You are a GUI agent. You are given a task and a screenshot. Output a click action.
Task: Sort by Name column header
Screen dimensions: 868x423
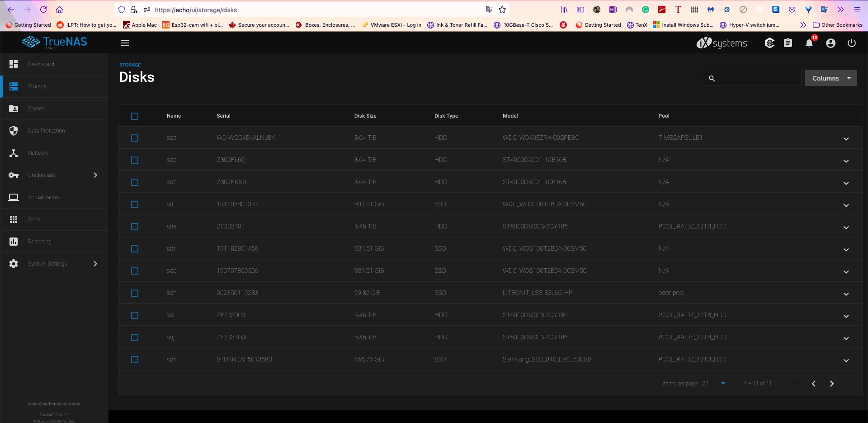(174, 116)
